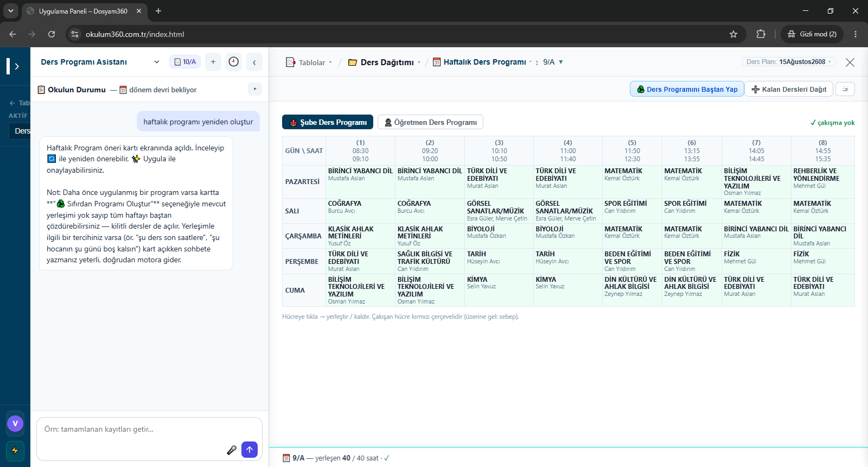Viewport: 868px width, 467px height.
Task: Open the Haftalık Ders Programı dropdown
Action: click(482, 62)
